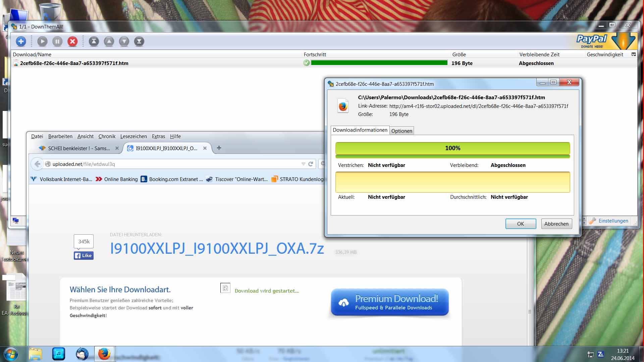Reload the page in Firefox

point(311,164)
